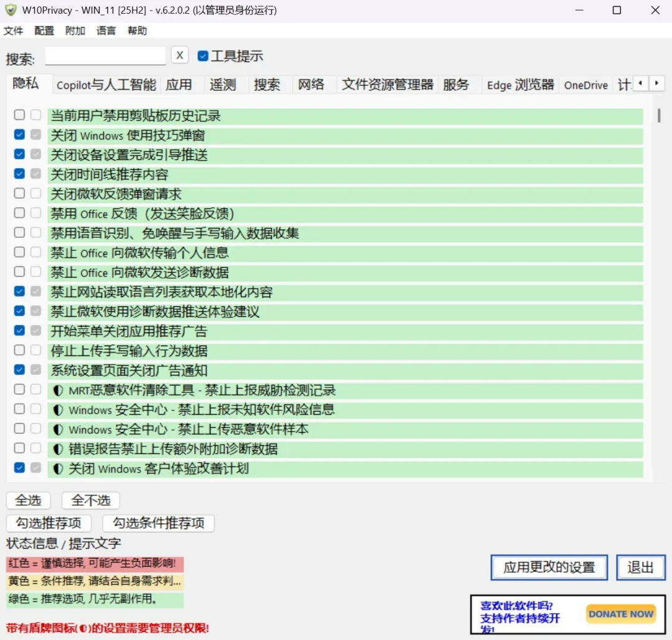Screen dimensions: 672x640
Task: Switch to 文件资源管理器 tab
Action: (388, 85)
